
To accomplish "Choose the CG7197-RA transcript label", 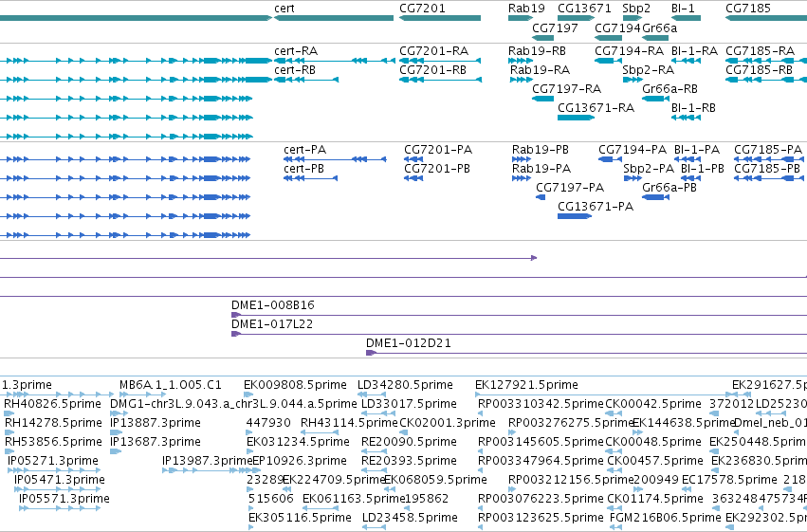I will click(567, 88).
